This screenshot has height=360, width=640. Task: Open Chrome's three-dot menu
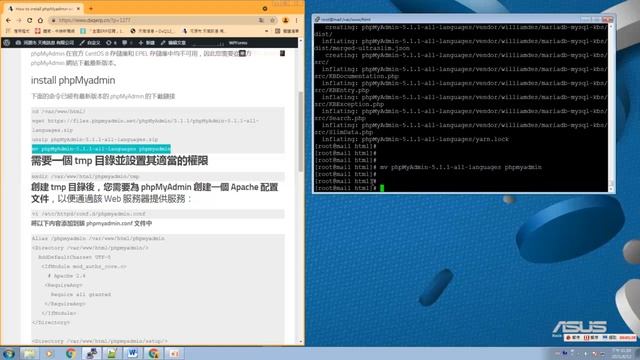tap(297, 20)
